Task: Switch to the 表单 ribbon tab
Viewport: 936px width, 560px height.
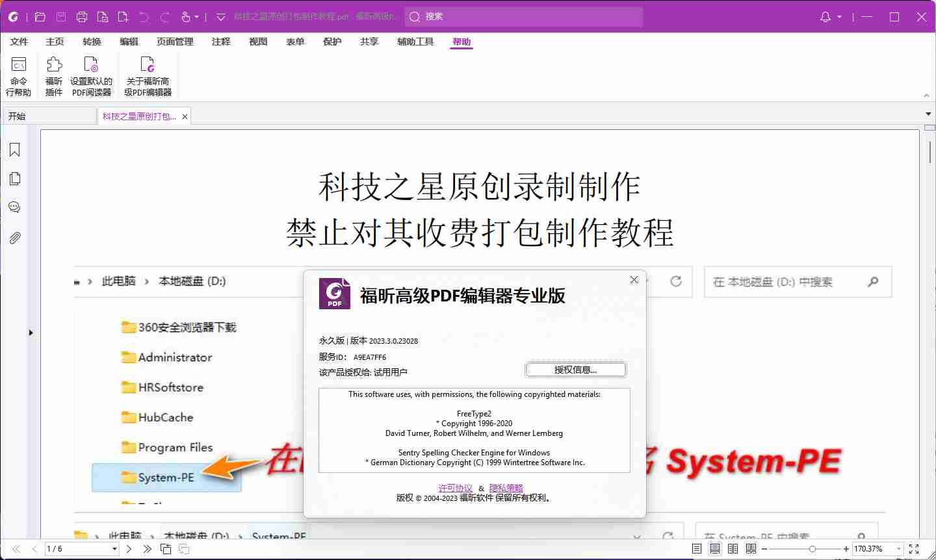Action: (x=295, y=42)
